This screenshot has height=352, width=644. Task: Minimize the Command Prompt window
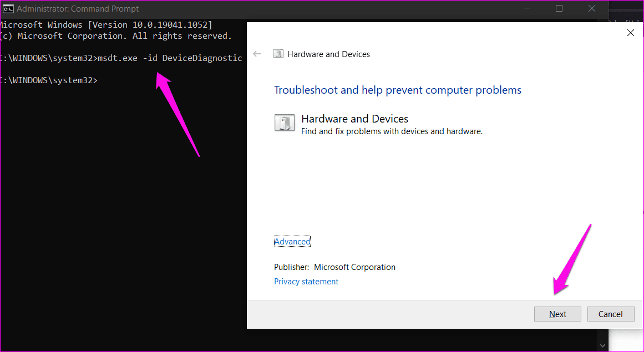coord(526,9)
